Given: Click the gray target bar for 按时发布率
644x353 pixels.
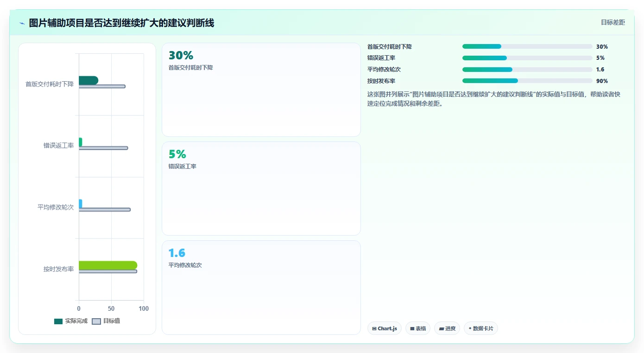Looking at the screenshot, I should click(108, 271).
